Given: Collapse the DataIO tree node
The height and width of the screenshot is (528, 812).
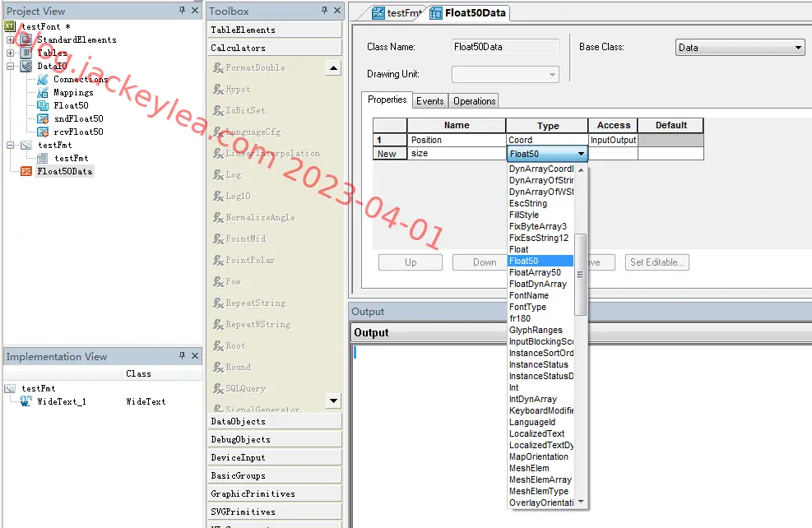Looking at the screenshot, I should [x=10, y=66].
